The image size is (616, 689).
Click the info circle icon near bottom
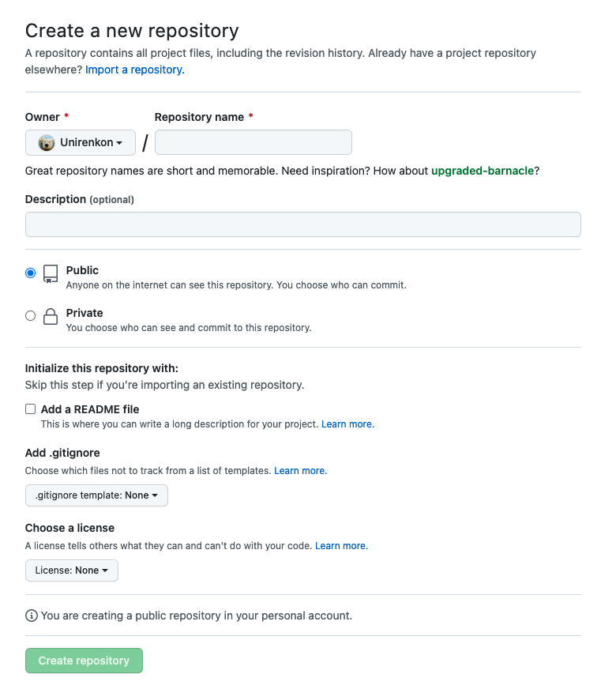tap(31, 616)
